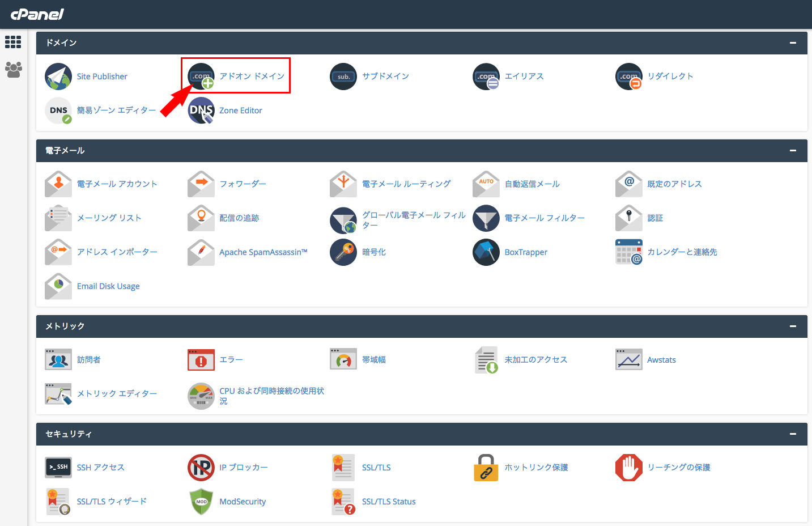
Task: Open the Awstats text link
Action: pyautogui.click(x=661, y=360)
